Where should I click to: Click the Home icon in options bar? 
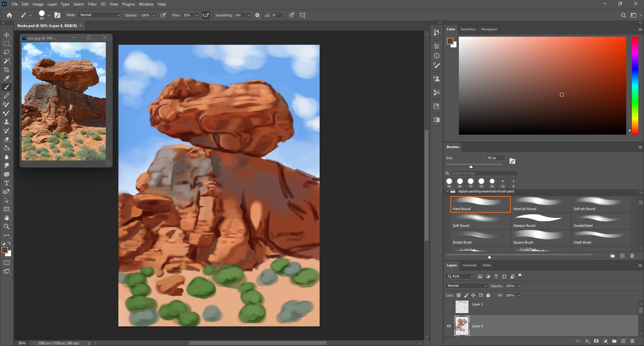coord(9,15)
